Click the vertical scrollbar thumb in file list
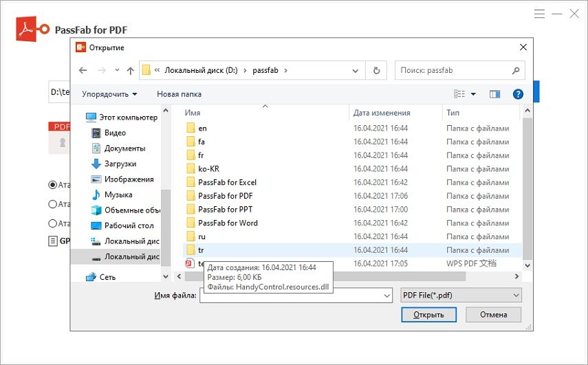The height and width of the screenshot is (365, 588). pyautogui.click(x=527, y=188)
